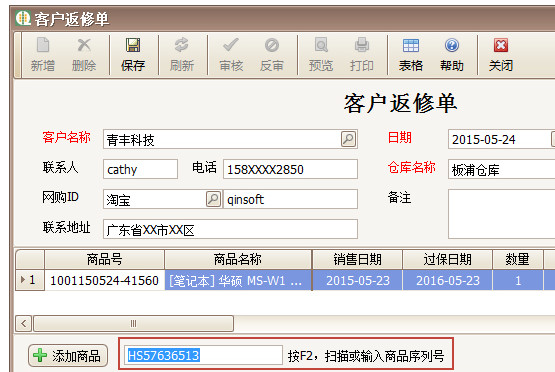The width and height of the screenshot is (555, 372).
Task: Open the 仓库名称 field showing 板浦仓库
Action: [502, 169]
